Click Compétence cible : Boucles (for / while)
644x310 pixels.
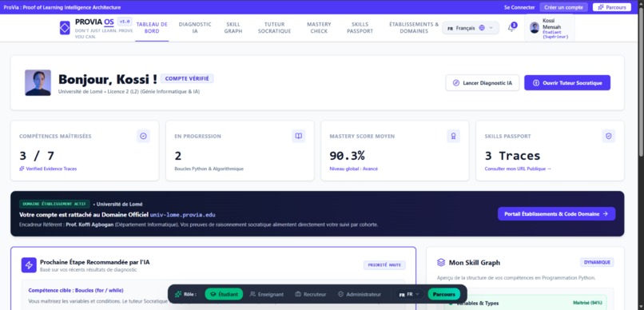coord(76,290)
